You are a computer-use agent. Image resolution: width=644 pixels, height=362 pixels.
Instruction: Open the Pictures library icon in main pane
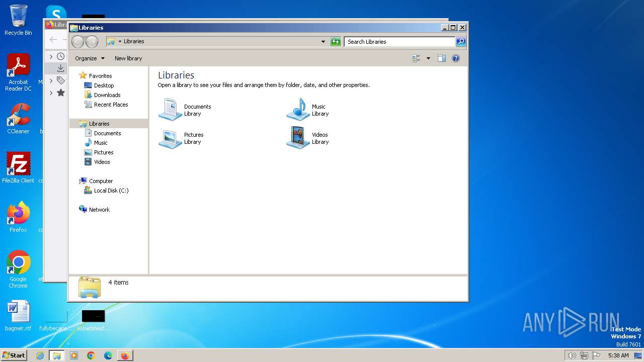tap(170, 138)
